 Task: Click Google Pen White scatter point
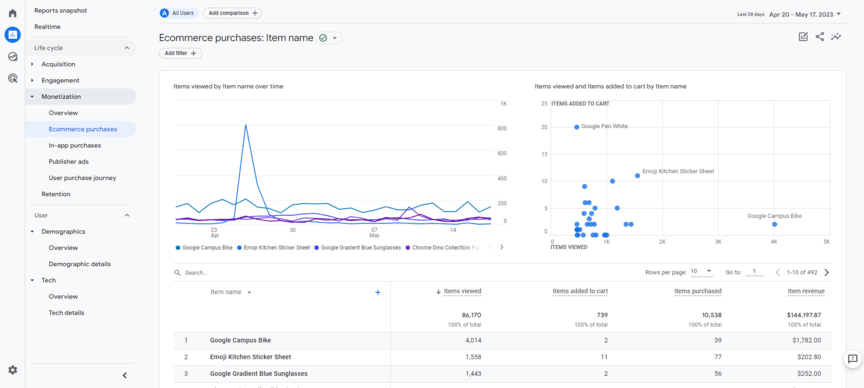(x=576, y=127)
